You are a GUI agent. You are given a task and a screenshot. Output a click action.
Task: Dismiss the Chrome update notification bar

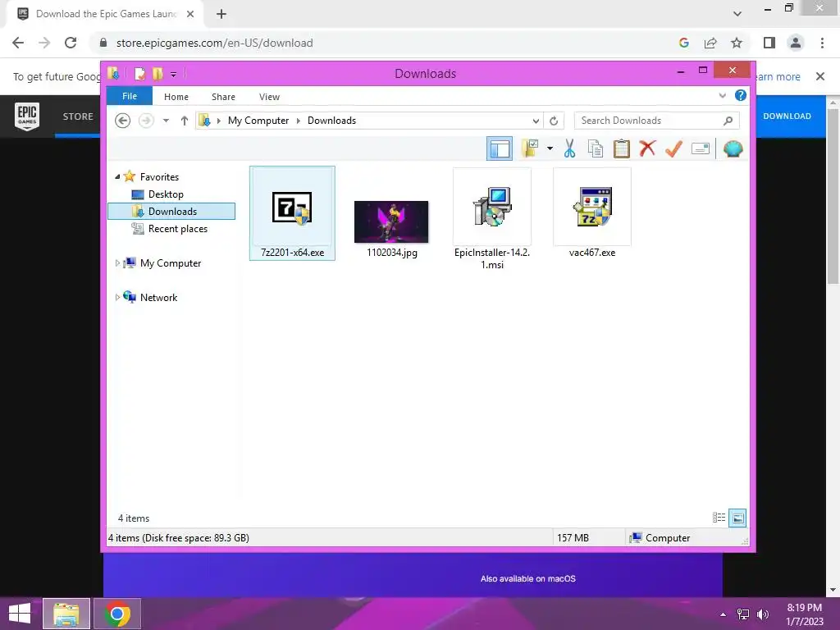coord(820,76)
